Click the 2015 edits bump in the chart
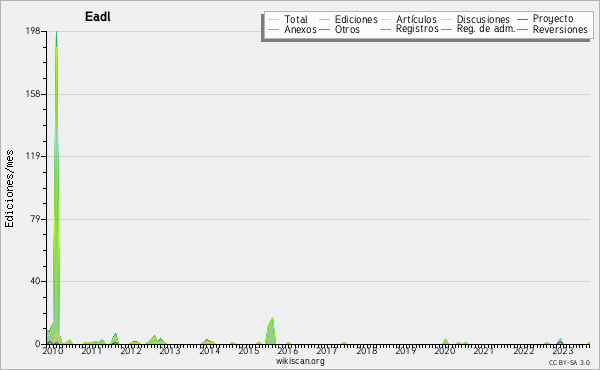Image resolution: width=600 pixels, height=370 pixels. pos(271,331)
